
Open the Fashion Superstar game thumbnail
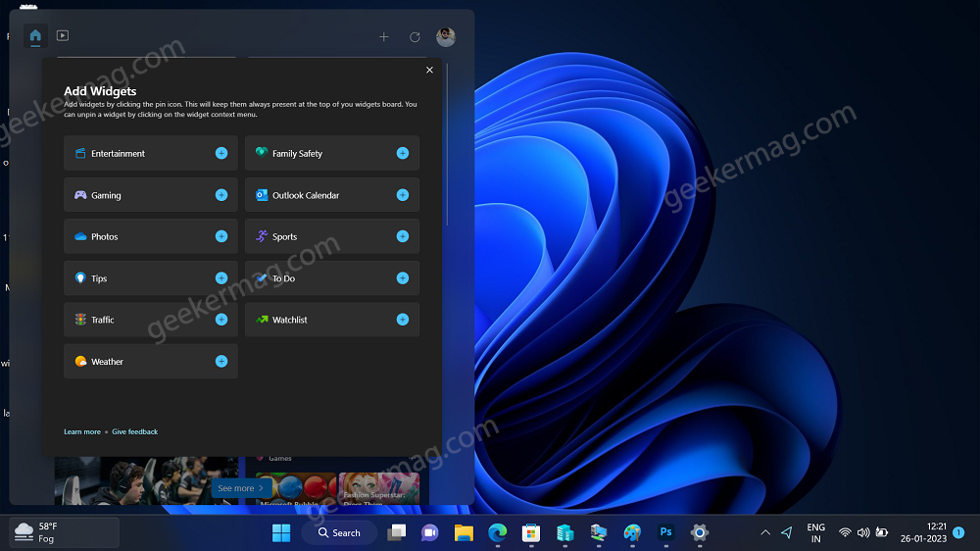tap(378, 488)
